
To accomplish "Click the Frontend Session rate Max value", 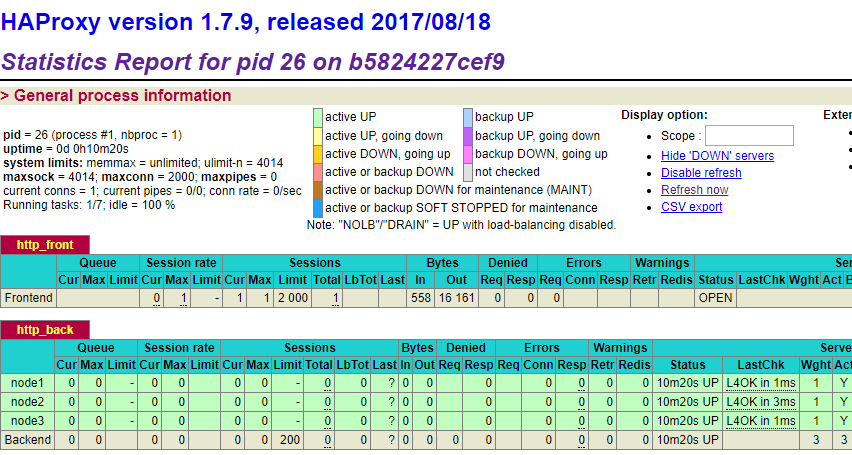I will [184, 298].
